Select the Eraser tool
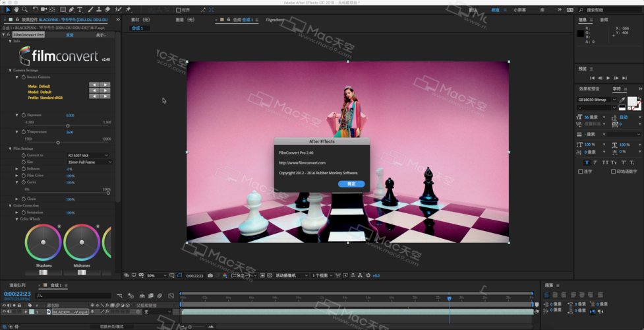This screenshot has width=644, height=330. [107, 9]
